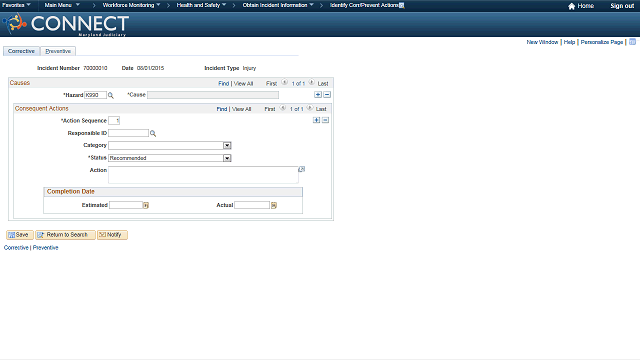
Task: Delete the current Causes row
Action: pyautogui.click(x=327, y=95)
